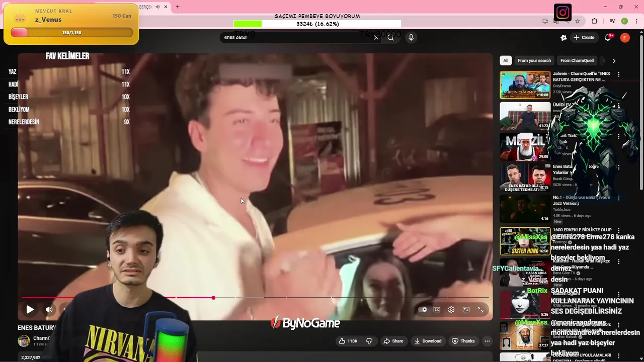Open the Jahrein - CharmQuell'in video thumbnail
This screenshot has width=644, height=362.
pos(525,85)
